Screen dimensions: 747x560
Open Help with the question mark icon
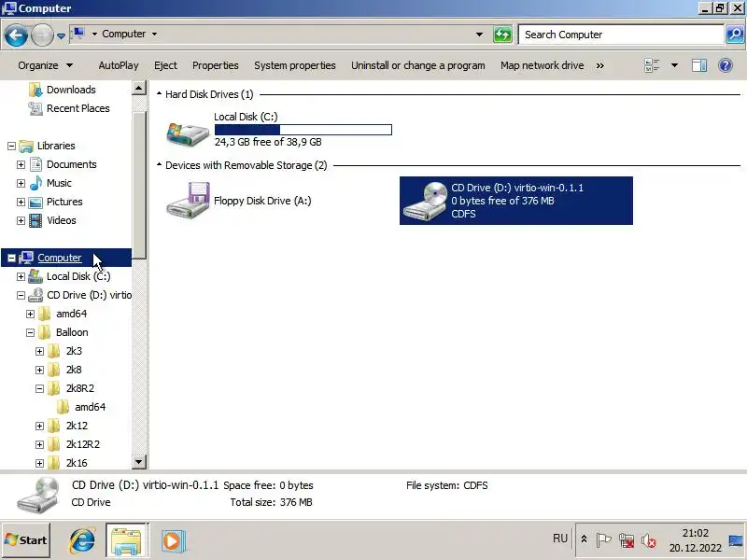click(726, 65)
